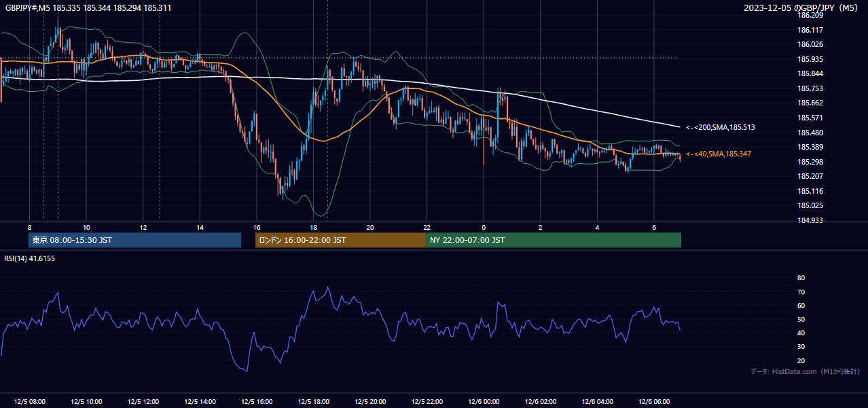This screenshot has width=868, height=408.
Task: Click the 40 SMA label 185.347
Action: click(x=719, y=154)
